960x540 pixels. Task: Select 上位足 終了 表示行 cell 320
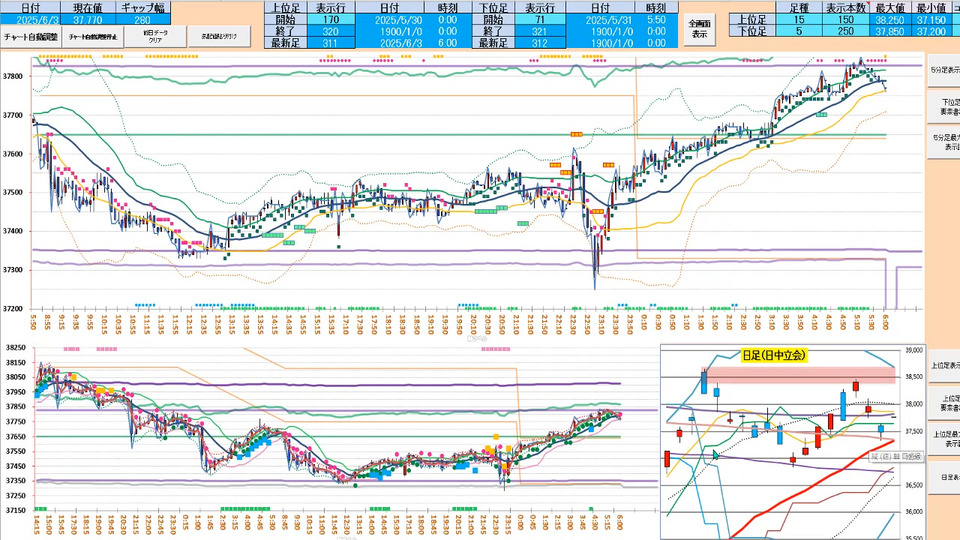(x=331, y=31)
